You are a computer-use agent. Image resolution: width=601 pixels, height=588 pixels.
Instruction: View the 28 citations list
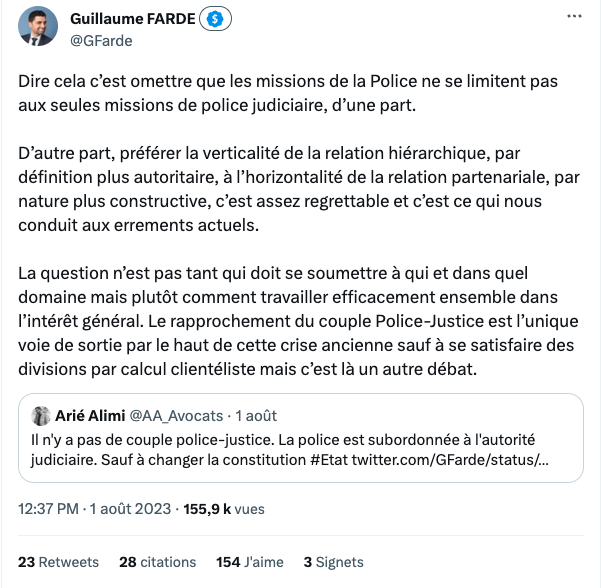(157, 562)
